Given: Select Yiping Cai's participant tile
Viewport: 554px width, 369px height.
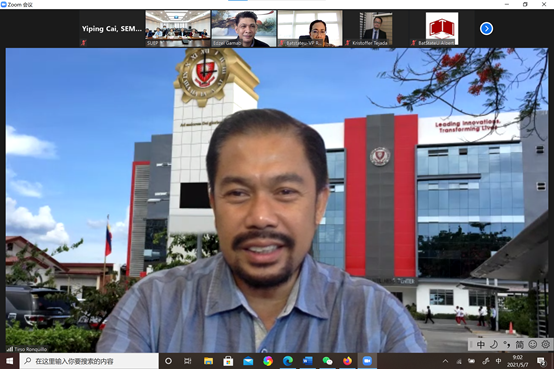Looking at the screenshot, I should 112,28.
